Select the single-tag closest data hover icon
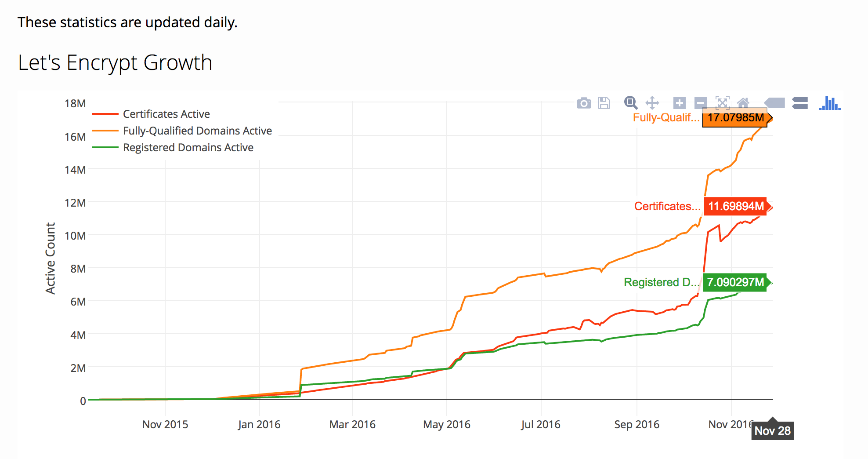The width and height of the screenshot is (868, 459). coord(774,103)
